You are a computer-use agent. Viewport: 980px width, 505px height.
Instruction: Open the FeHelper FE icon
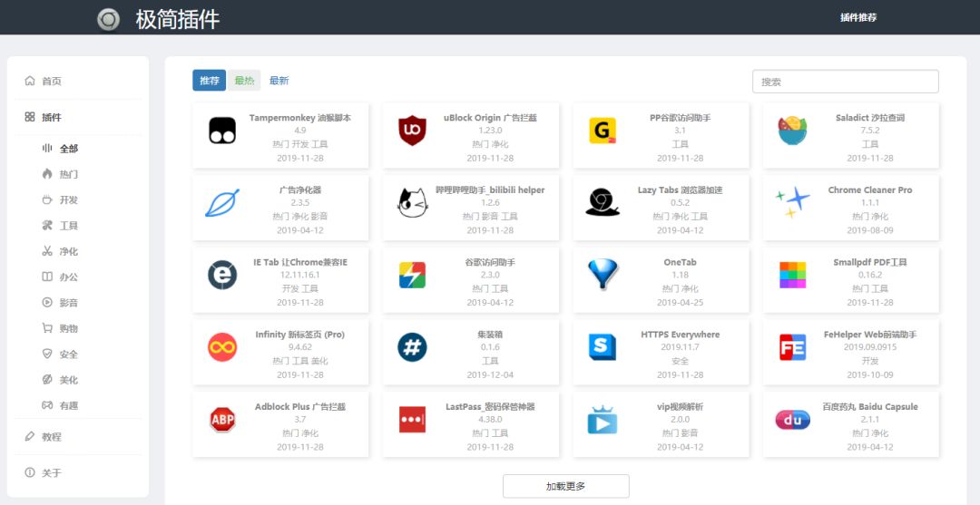pyautogui.click(x=792, y=347)
